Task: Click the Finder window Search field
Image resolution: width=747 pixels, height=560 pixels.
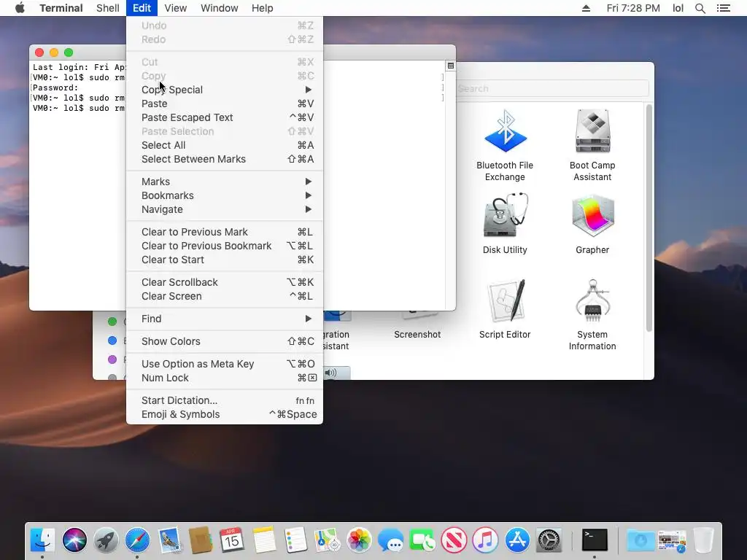Action: (x=551, y=88)
